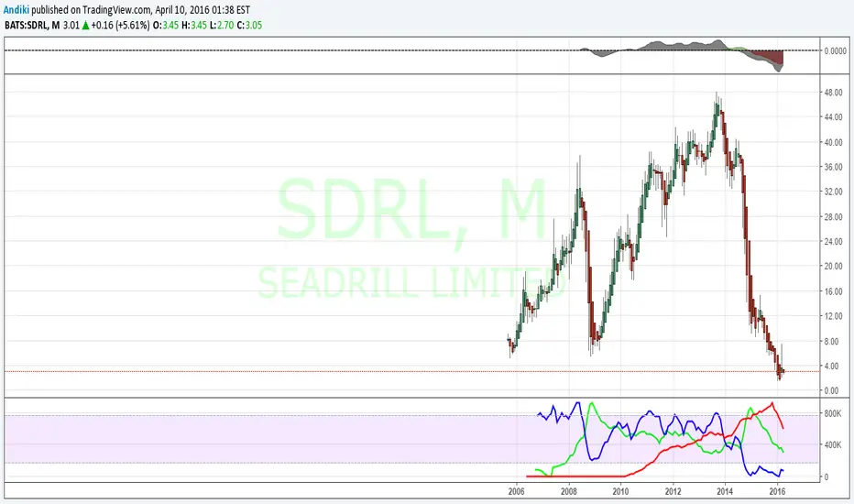Screen dimensions: 854x504
Task: Click the candlestick at the 2013 price peak
Action: [717, 107]
